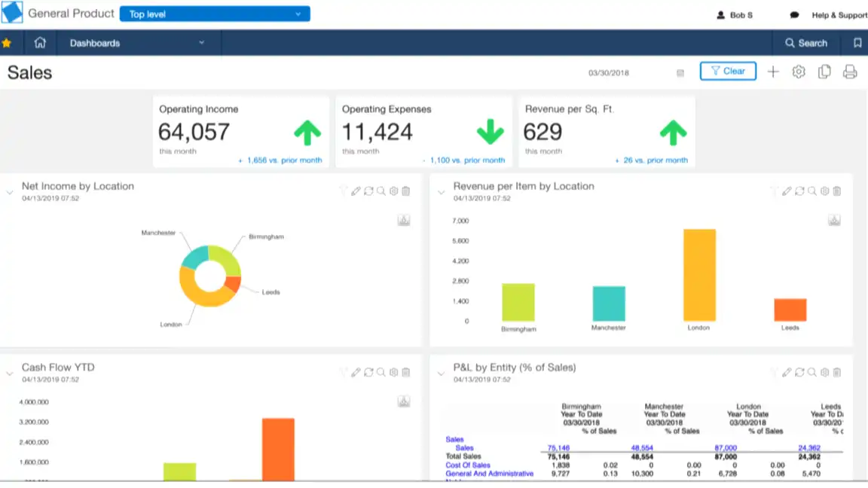Open the Top level dropdown

coord(215,14)
